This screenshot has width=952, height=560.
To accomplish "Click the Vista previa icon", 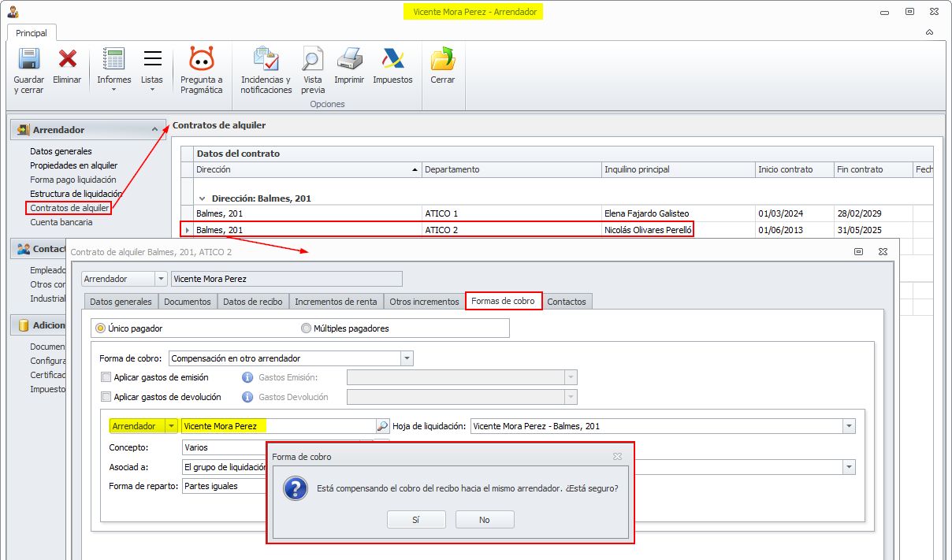I will (x=312, y=60).
